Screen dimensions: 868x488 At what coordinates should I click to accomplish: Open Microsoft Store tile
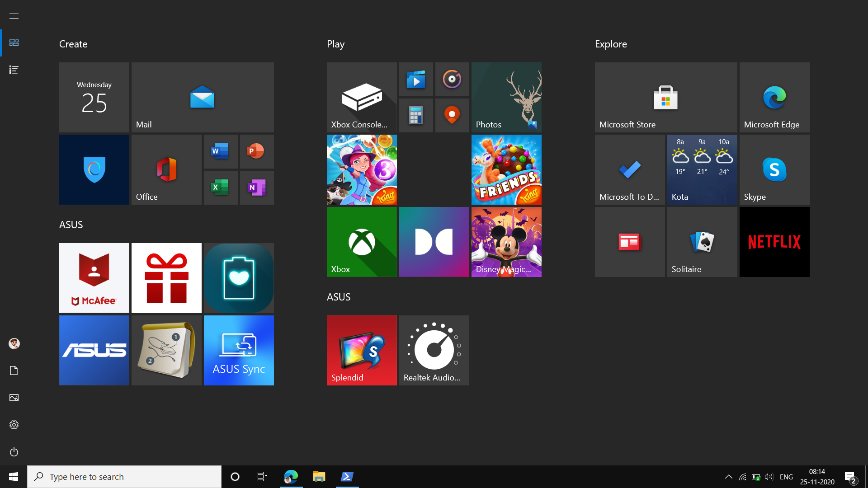pyautogui.click(x=666, y=97)
